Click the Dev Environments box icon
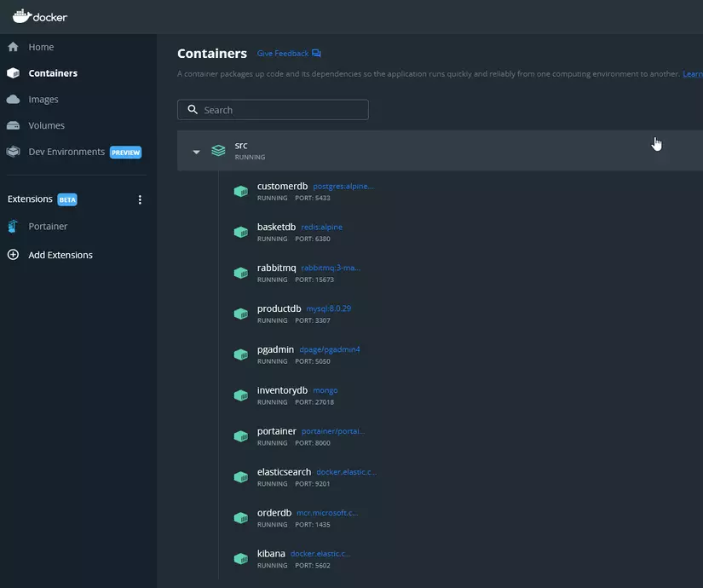 pyautogui.click(x=13, y=152)
